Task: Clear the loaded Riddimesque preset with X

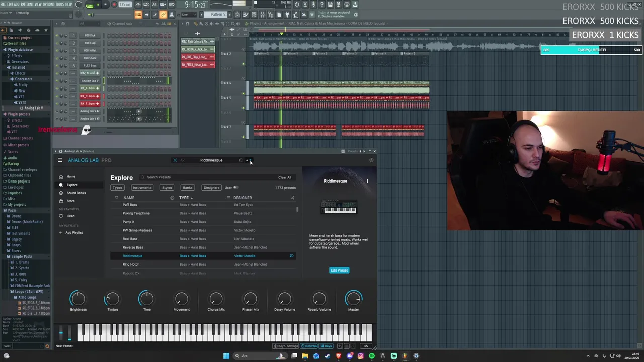Action: click(175, 160)
